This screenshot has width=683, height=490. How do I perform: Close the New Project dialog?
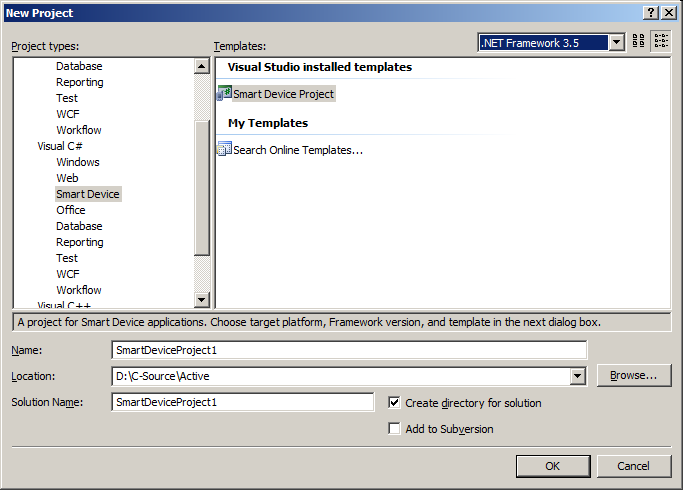coord(669,13)
